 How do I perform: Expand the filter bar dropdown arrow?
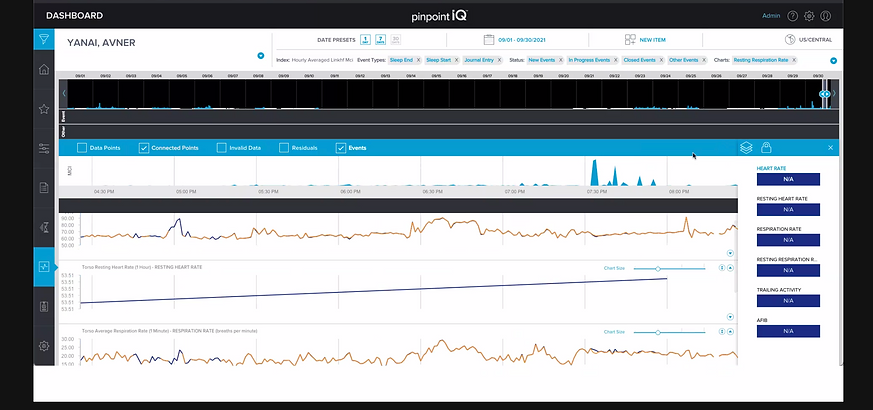click(833, 61)
